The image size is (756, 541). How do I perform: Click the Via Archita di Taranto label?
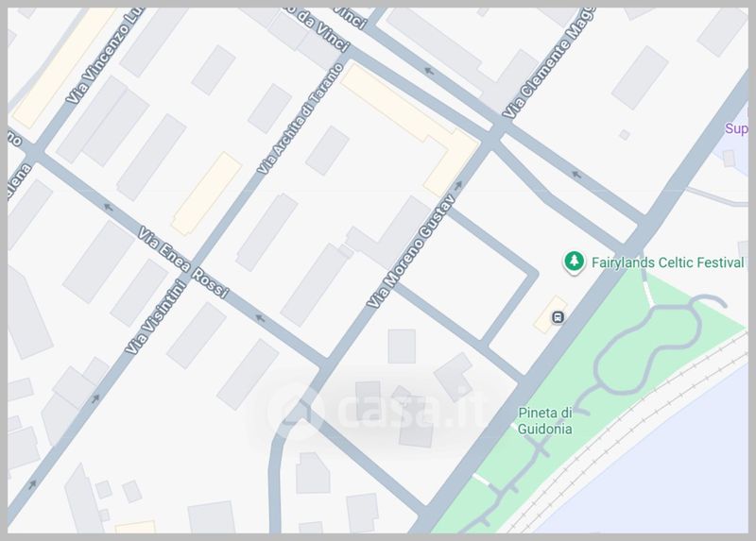click(300, 119)
